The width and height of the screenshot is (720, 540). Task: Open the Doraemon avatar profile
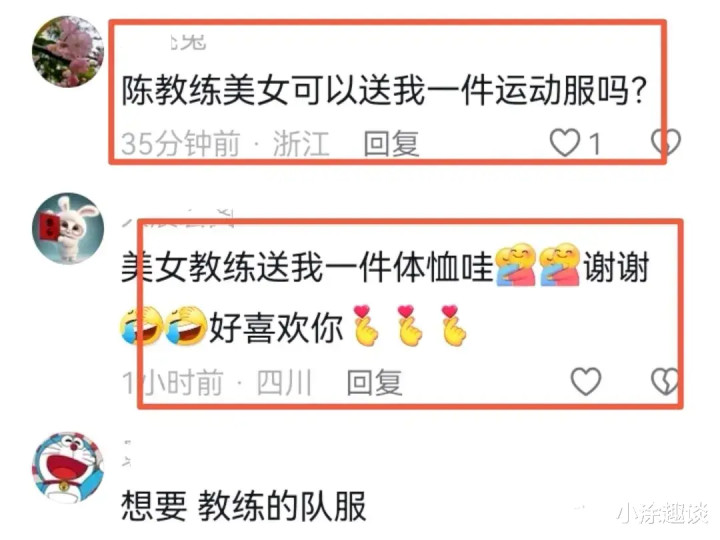click(x=68, y=468)
